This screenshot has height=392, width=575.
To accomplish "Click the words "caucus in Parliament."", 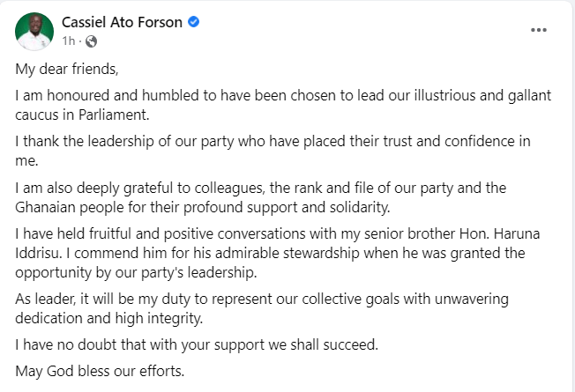I will (82, 115).
